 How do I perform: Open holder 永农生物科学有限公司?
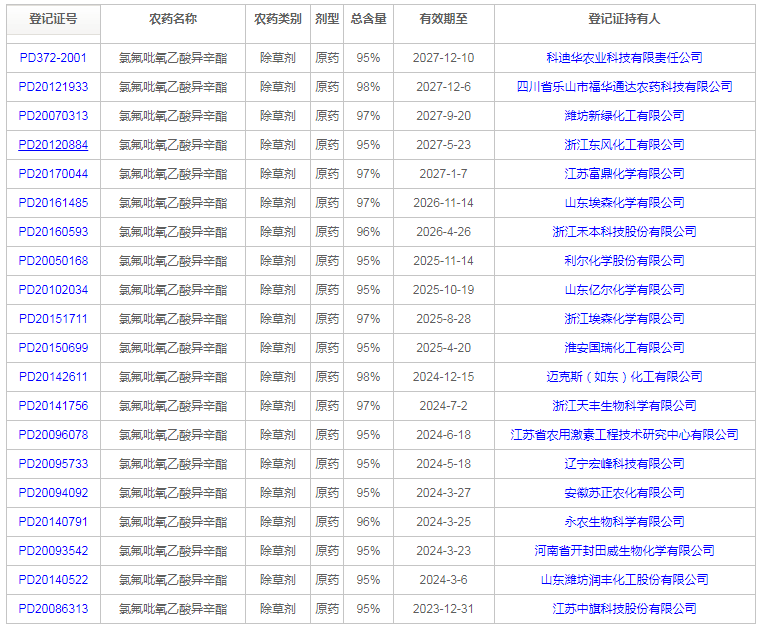(624, 522)
